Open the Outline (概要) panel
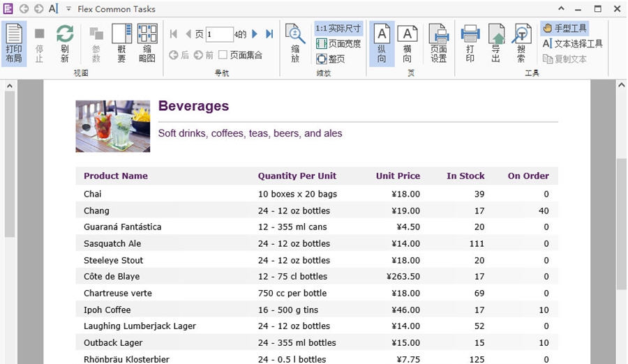 point(121,43)
